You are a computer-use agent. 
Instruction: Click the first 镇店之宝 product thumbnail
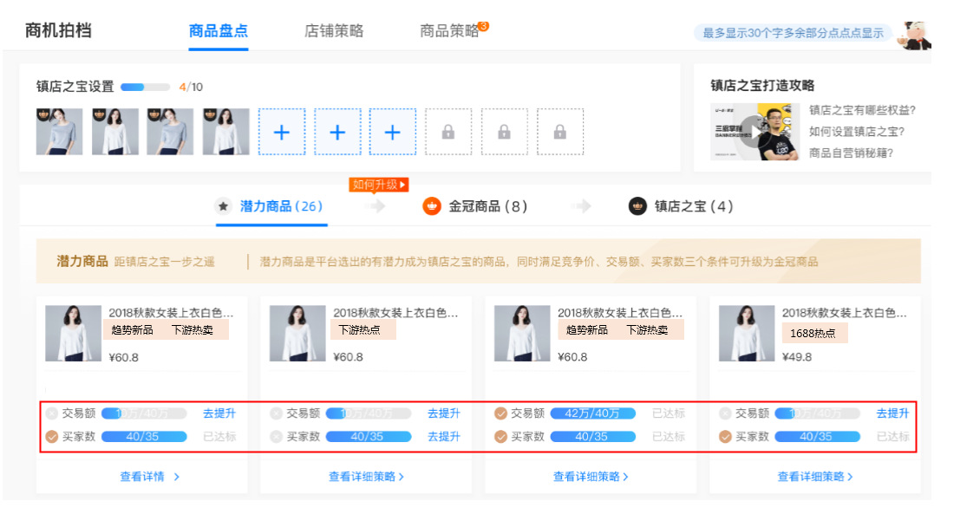click(x=60, y=132)
